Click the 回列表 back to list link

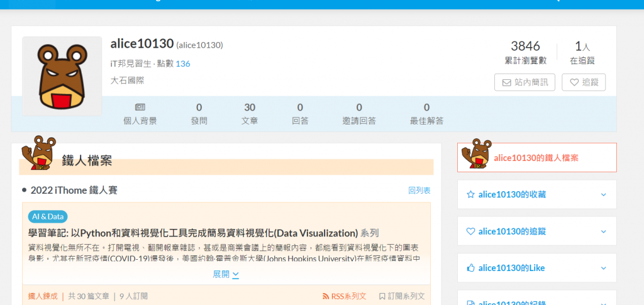(419, 191)
